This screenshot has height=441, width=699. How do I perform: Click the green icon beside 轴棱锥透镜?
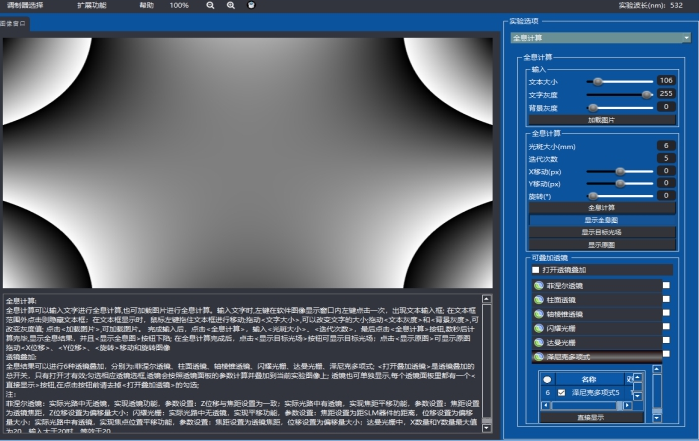coord(539,314)
